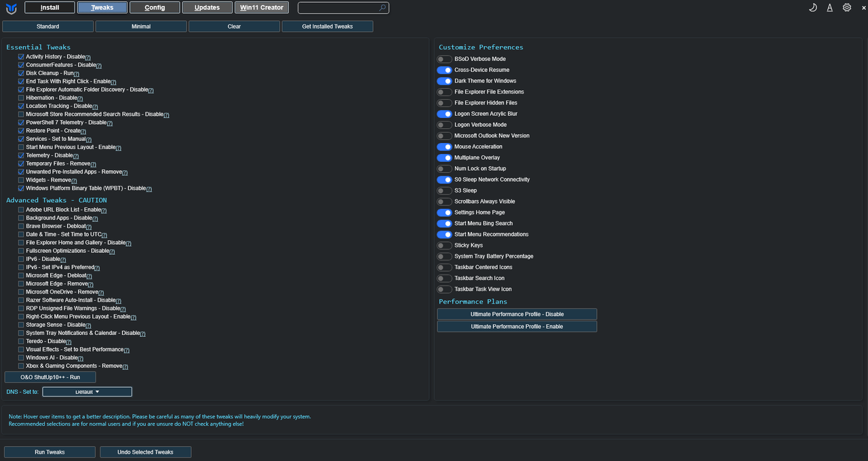Turn off Logon Screen Acrylic Blur
Image resolution: width=868 pixels, height=461 pixels.
444,114
